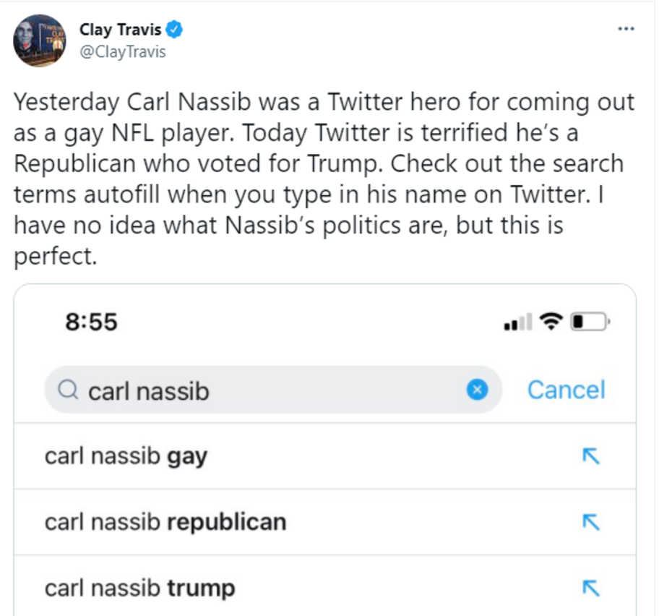Focus the "carl nassib" search field
This screenshot has width=672, height=616.
tap(275, 390)
